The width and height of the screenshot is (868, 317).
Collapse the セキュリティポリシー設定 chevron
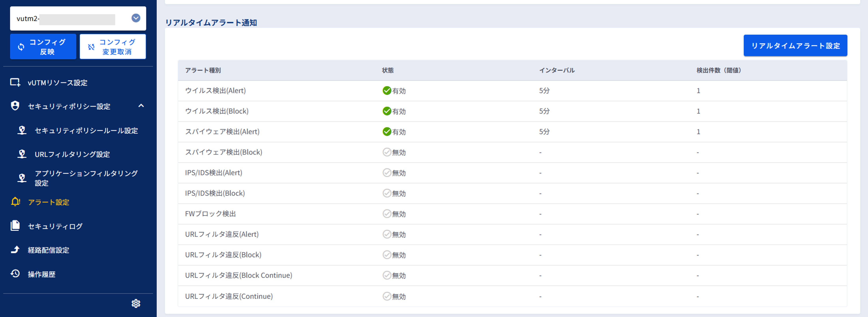(141, 106)
